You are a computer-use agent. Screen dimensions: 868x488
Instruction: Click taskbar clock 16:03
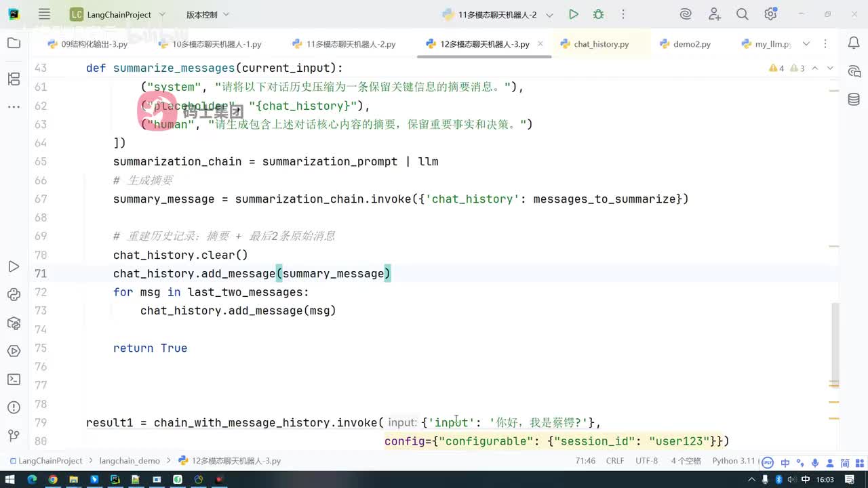coord(825,480)
